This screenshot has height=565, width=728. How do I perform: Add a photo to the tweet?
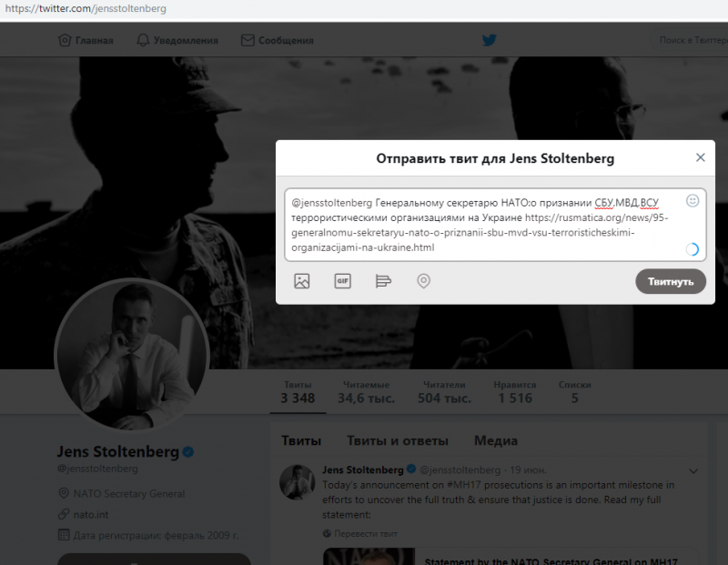(302, 281)
